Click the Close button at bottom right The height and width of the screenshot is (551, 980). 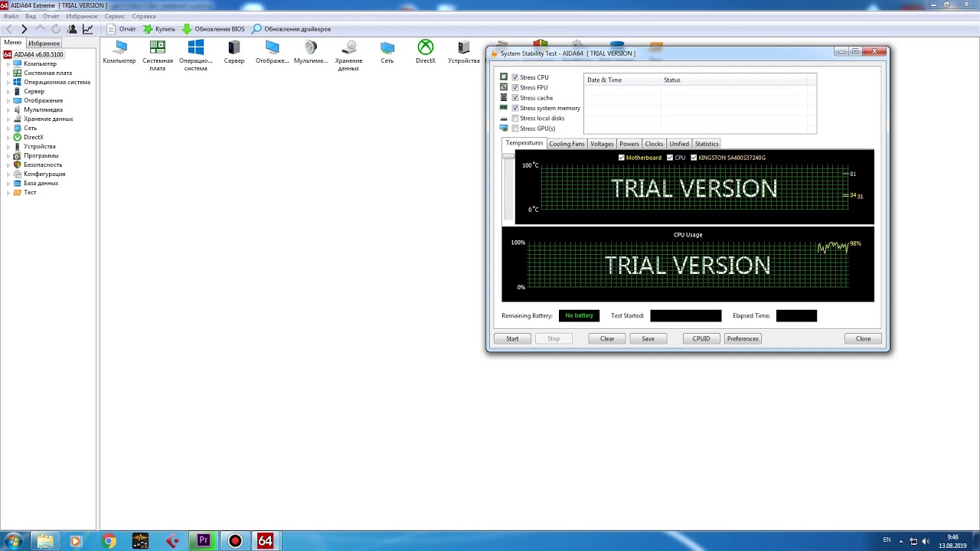863,338
